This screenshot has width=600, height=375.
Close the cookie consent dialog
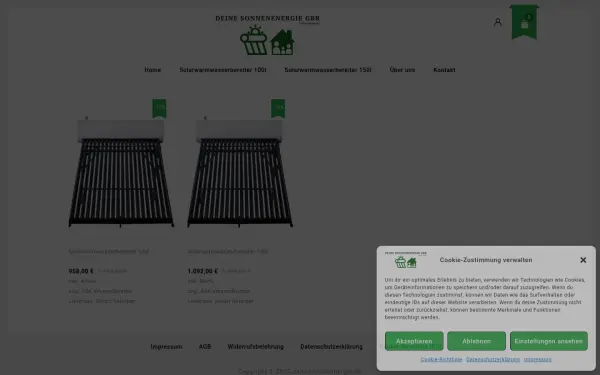(583, 260)
